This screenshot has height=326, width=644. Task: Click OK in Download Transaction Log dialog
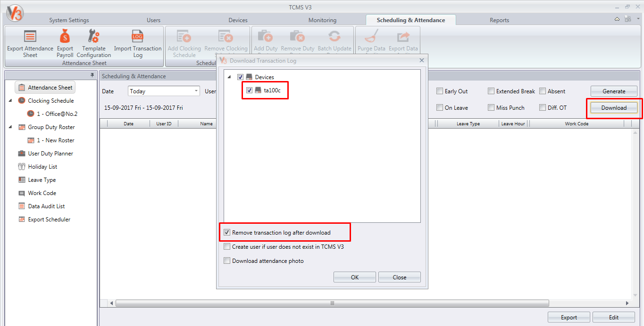[355, 277]
